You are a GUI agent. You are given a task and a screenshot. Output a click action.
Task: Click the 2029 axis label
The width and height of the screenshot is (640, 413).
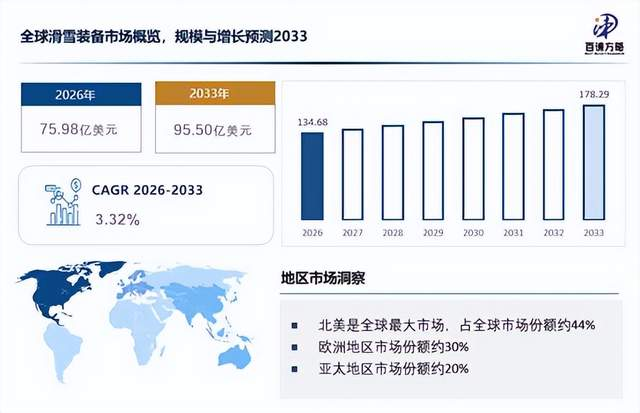point(433,233)
